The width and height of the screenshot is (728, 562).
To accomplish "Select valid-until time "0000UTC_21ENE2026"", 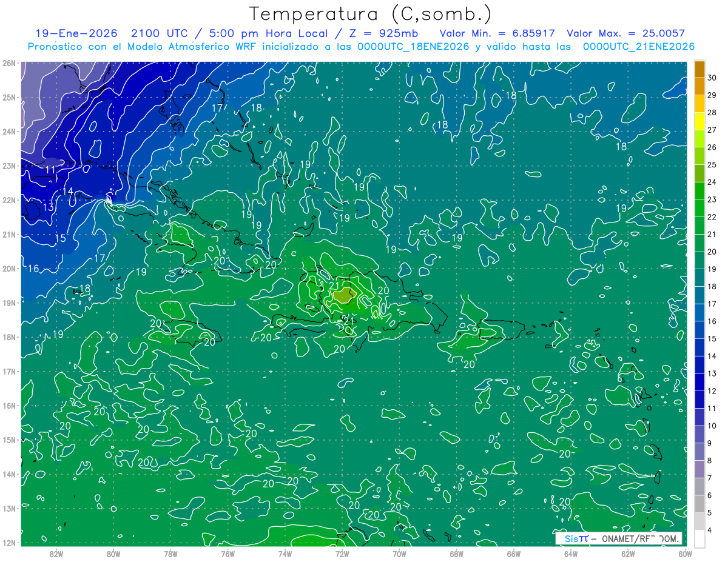I will 639,47.
